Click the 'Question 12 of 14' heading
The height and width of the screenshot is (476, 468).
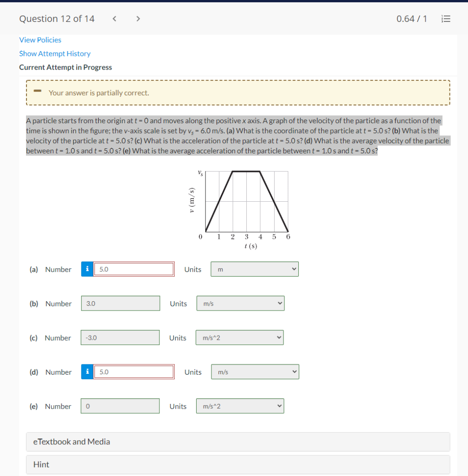[x=57, y=19]
